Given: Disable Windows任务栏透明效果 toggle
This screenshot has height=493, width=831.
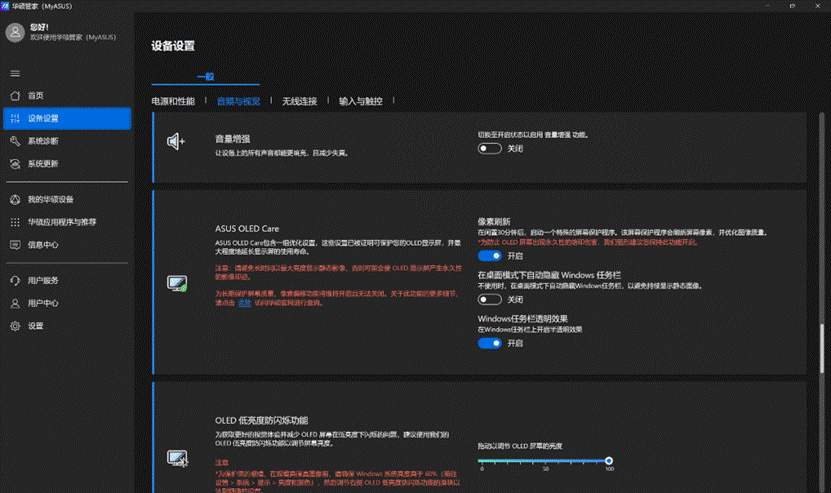Looking at the screenshot, I should click(x=490, y=343).
